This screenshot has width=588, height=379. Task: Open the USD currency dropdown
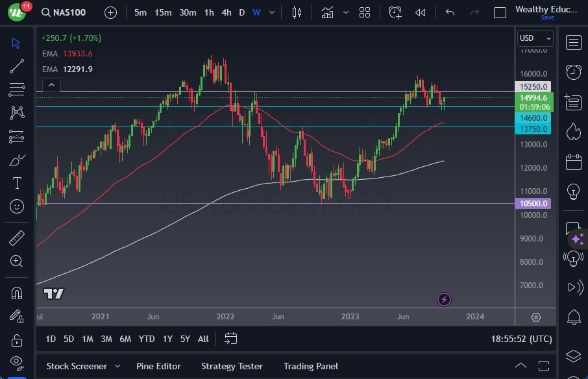coord(534,38)
